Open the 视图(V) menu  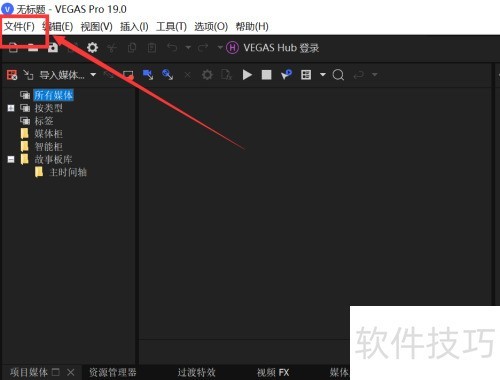(x=97, y=26)
